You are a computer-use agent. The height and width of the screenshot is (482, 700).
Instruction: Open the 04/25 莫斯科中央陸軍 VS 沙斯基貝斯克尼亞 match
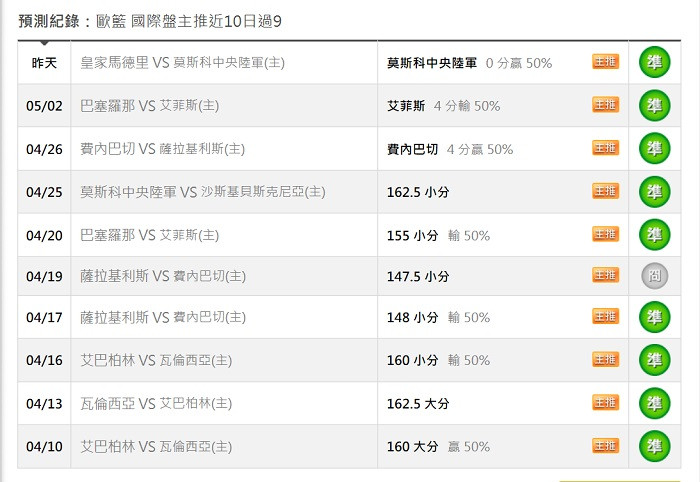click(x=203, y=192)
